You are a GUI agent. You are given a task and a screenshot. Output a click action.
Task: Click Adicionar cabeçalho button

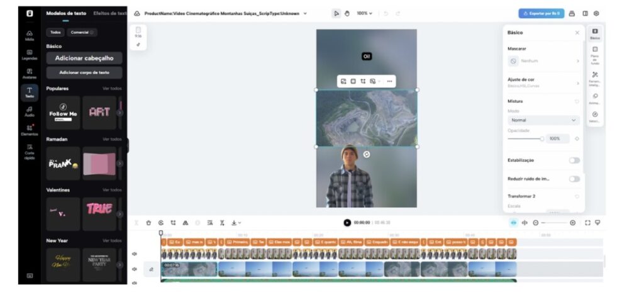[x=84, y=58]
